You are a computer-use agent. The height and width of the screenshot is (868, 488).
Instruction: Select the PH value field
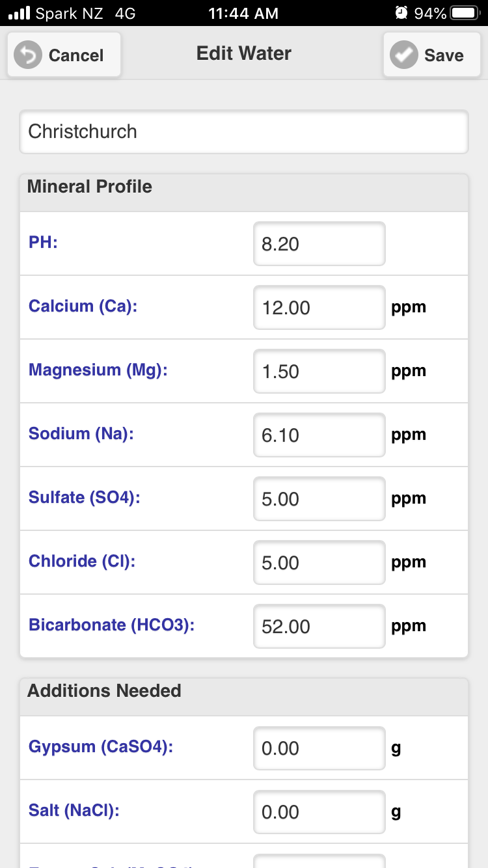pos(319,244)
